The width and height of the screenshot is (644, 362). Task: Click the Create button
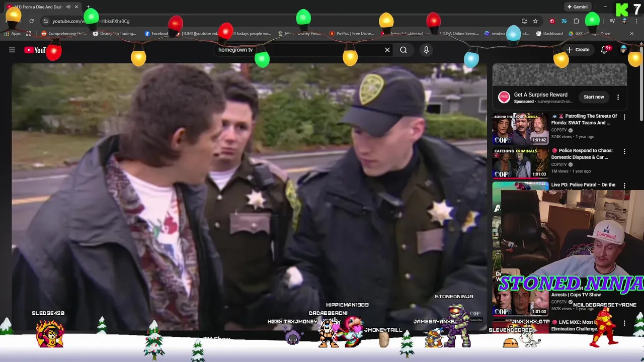(578, 50)
